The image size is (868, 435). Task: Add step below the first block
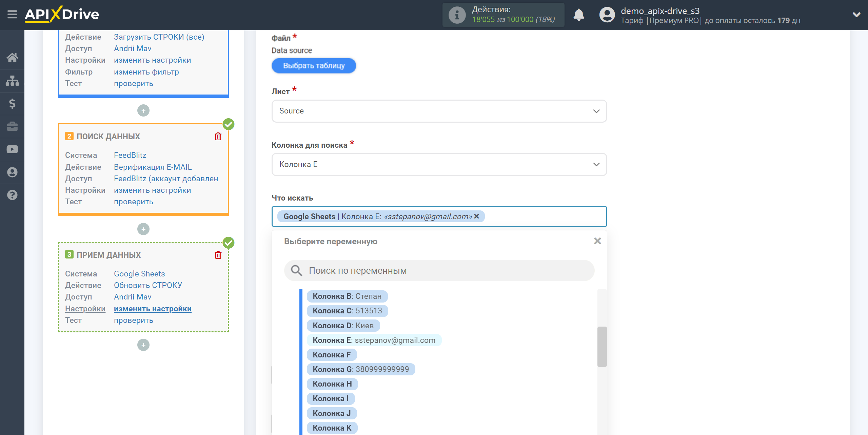coord(143,110)
